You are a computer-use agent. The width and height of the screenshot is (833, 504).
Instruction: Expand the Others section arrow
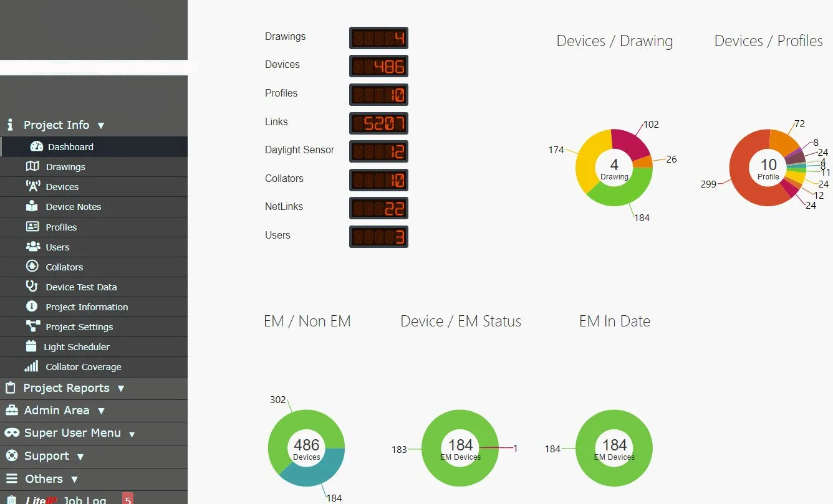coord(75,480)
